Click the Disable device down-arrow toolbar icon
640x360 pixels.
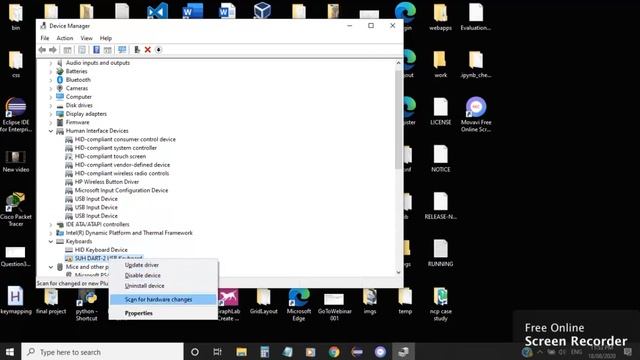click(x=159, y=50)
